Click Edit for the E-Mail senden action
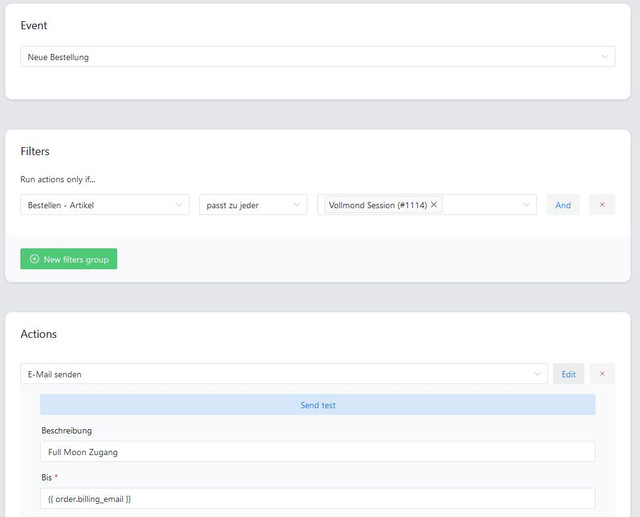Image resolution: width=640 pixels, height=517 pixels. [568, 374]
